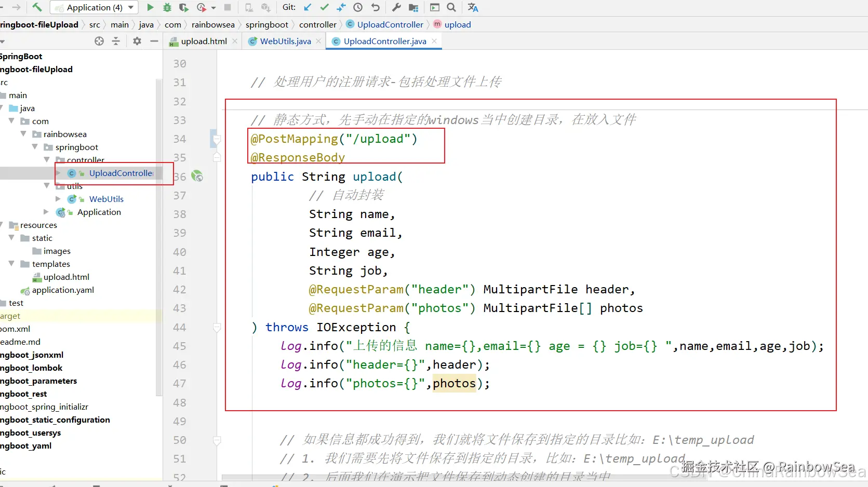This screenshot has height=487, width=868.
Task: Select WebUtils in project tree
Action: pos(106,199)
